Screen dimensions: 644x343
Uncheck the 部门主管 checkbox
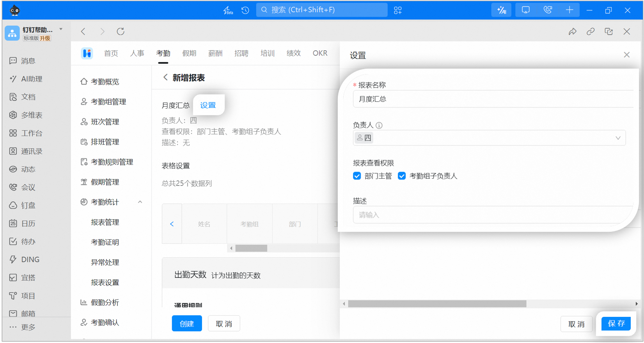(357, 176)
